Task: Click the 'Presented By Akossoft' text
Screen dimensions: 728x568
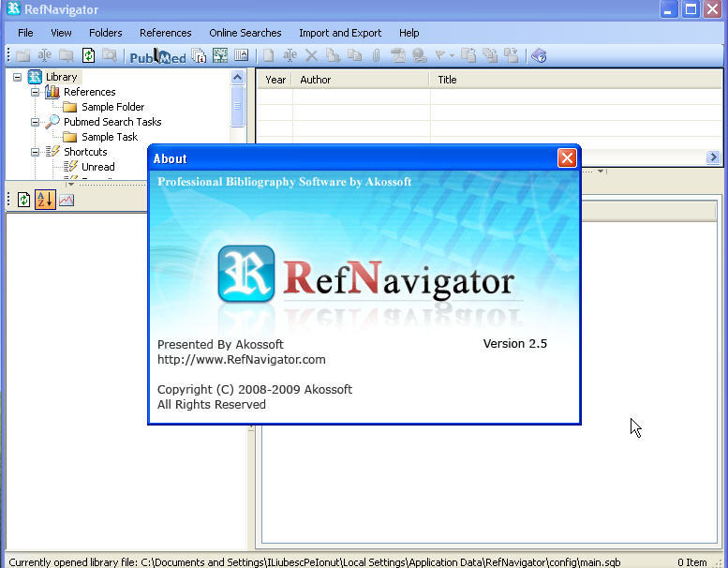Action: (x=220, y=345)
